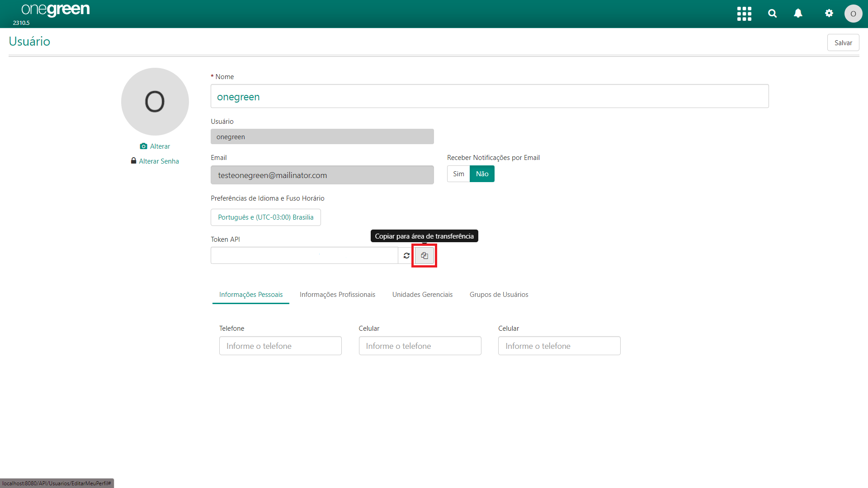The image size is (868, 488).
Task: Switch to Informações Pessoais tab
Action: tap(251, 295)
